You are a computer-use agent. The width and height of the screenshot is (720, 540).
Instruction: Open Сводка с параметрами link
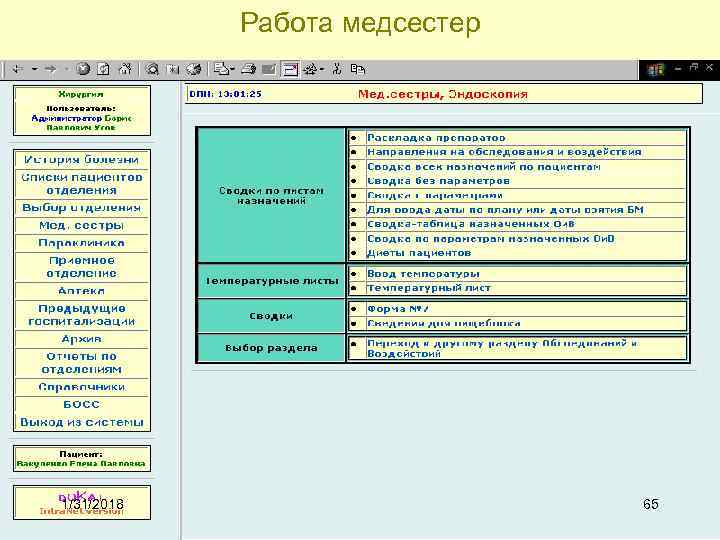click(434, 196)
